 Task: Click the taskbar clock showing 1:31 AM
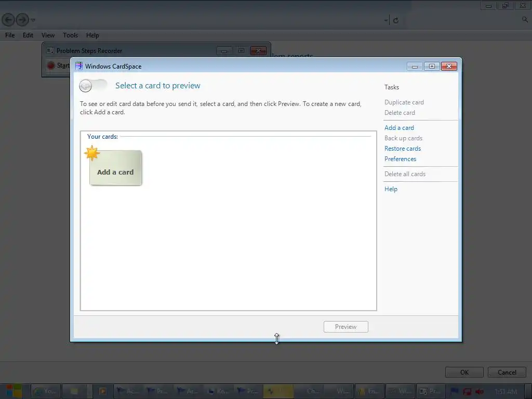pyautogui.click(x=506, y=392)
